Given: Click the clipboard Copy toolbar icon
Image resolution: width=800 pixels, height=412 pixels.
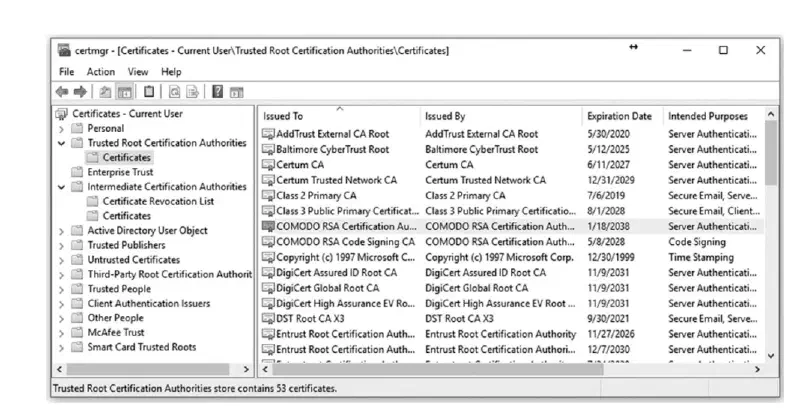Looking at the screenshot, I should pyautogui.click(x=148, y=91).
